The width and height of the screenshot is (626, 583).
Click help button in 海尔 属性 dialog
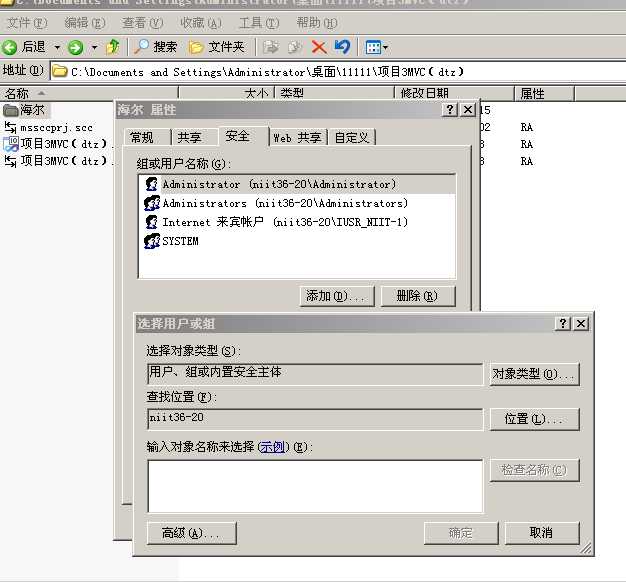click(450, 109)
